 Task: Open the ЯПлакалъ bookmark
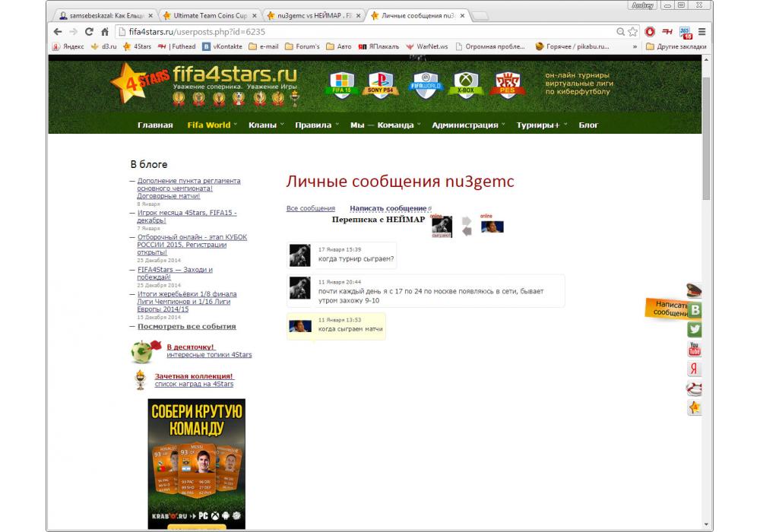point(378,46)
